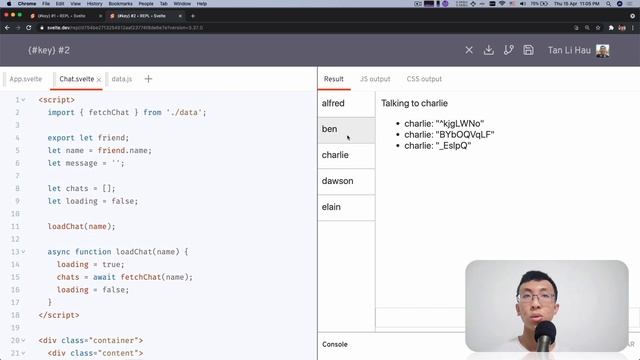The height and width of the screenshot is (360, 640).
Task: Close the second (#key) #2 browser tab
Action: click(x=180, y=16)
